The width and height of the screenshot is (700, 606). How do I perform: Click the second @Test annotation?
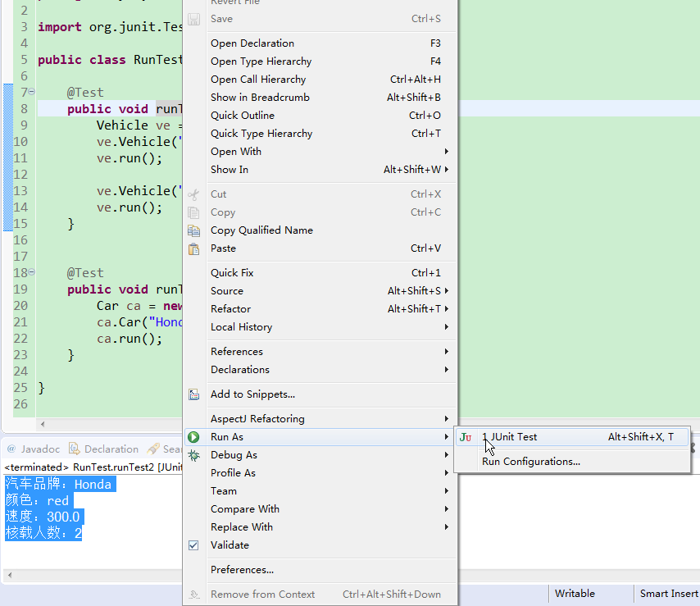coord(85,273)
